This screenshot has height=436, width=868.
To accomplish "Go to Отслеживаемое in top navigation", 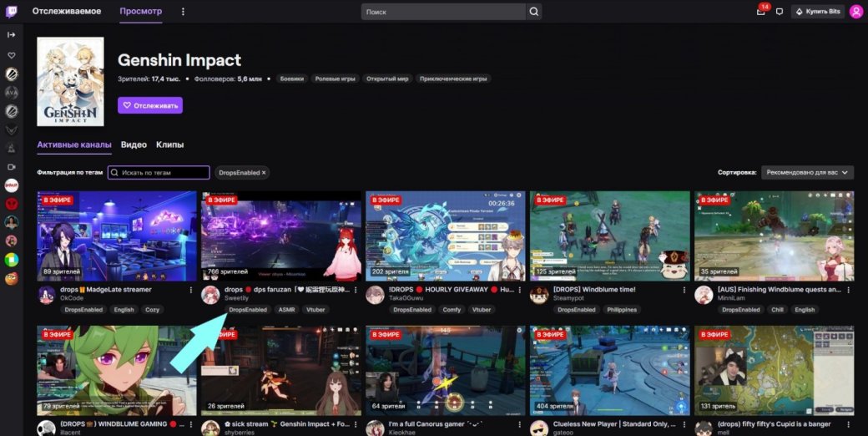I will coord(67,12).
